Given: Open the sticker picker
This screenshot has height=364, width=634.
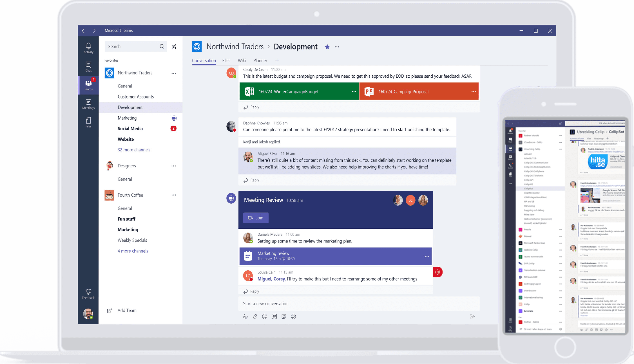Looking at the screenshot, I should (x=284, y=316).
